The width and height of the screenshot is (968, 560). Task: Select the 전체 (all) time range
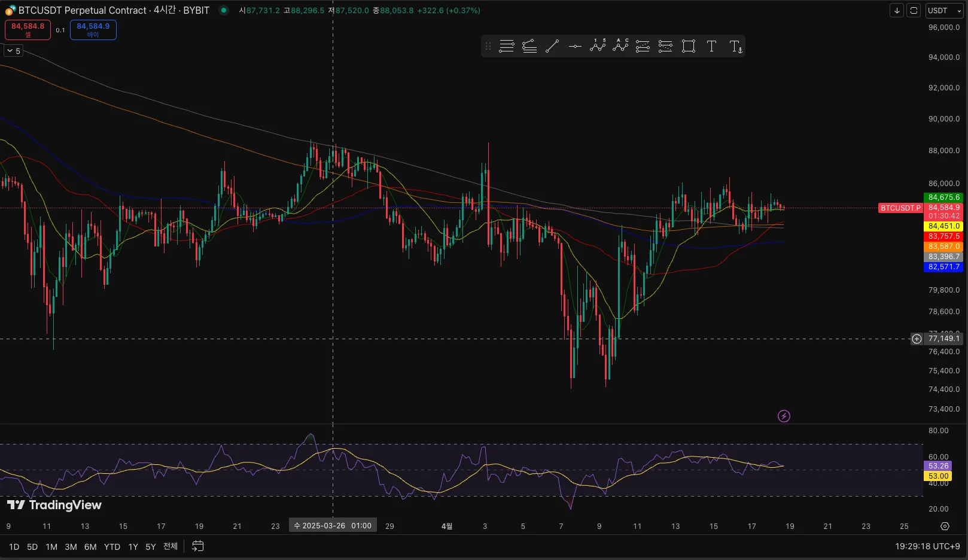(171, 546)
